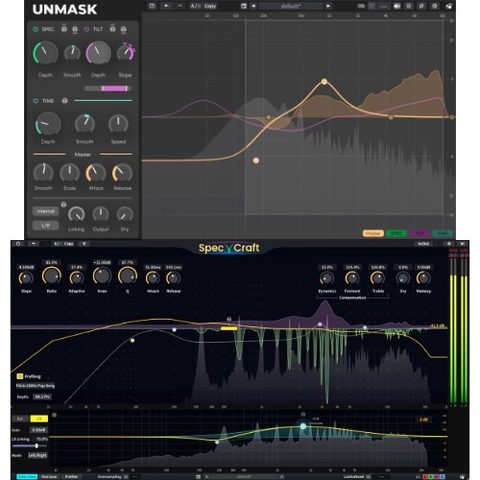This screenshot has height=480, width=480.
Task: Select the teal TIME display tab
Action: (442, 233)
